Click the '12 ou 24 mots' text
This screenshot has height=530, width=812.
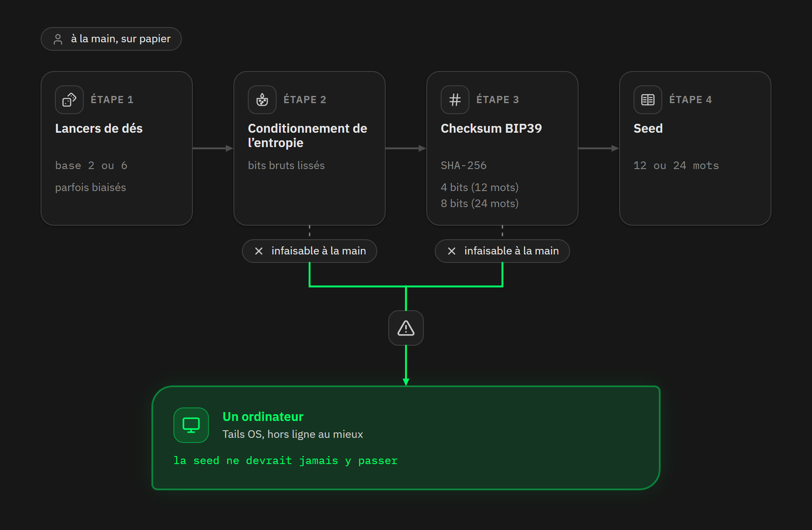click(x=676, y=166)
